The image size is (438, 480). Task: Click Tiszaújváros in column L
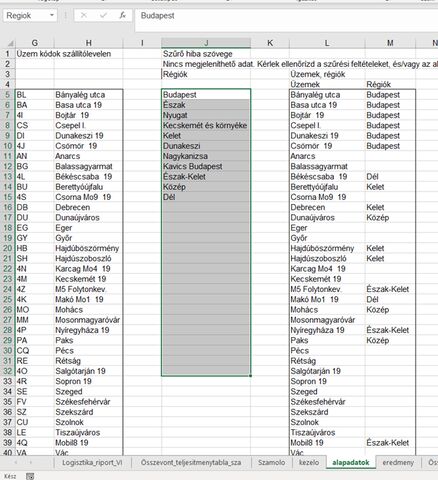click(x=327, y=433)
